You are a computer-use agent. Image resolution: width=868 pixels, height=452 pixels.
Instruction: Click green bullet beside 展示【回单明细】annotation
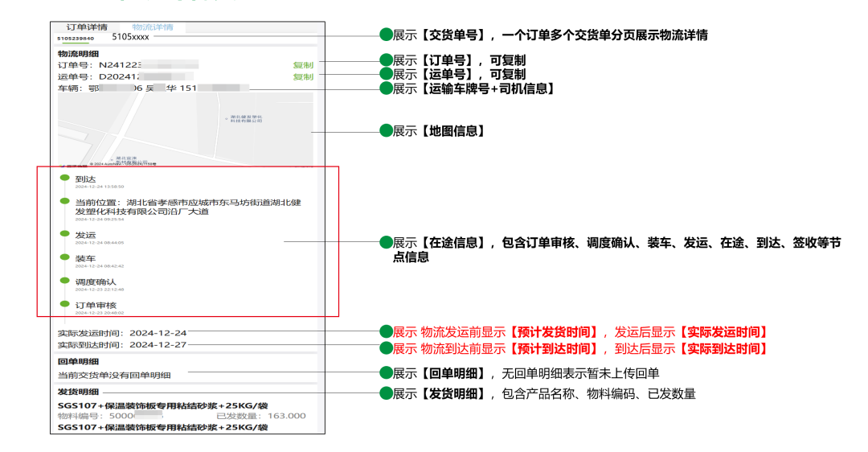[x=386, y=373]
